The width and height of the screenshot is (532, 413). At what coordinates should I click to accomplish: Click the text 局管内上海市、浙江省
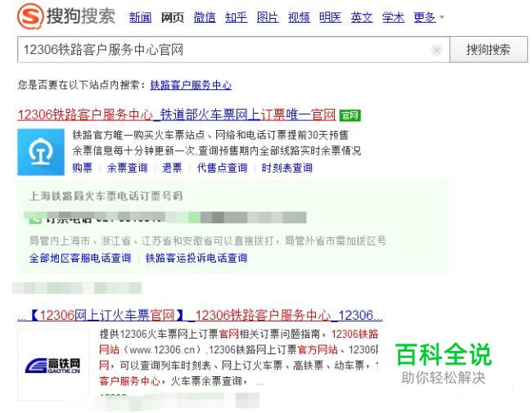coord(80,241)
